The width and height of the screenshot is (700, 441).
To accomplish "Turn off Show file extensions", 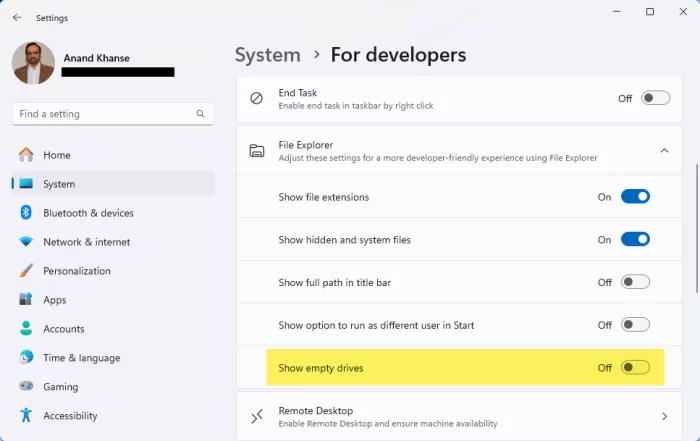I will point(635,197).
